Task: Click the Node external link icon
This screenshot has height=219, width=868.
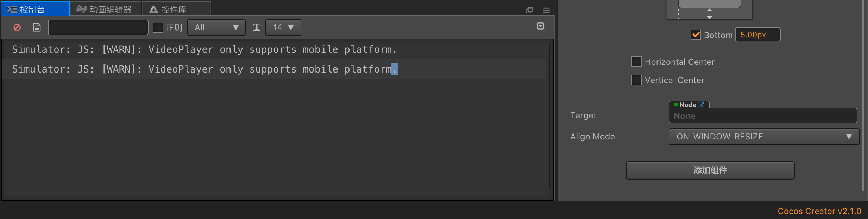Action: point(701,105)
